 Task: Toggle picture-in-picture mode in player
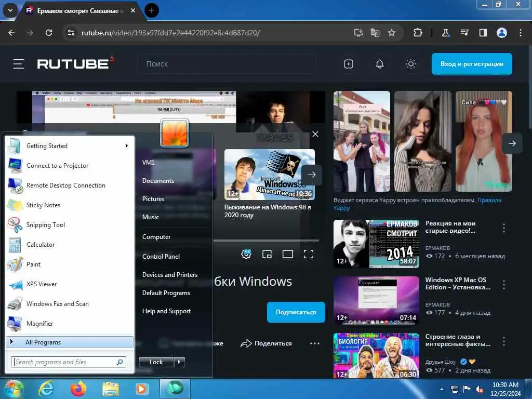click(x=267, y=254)
